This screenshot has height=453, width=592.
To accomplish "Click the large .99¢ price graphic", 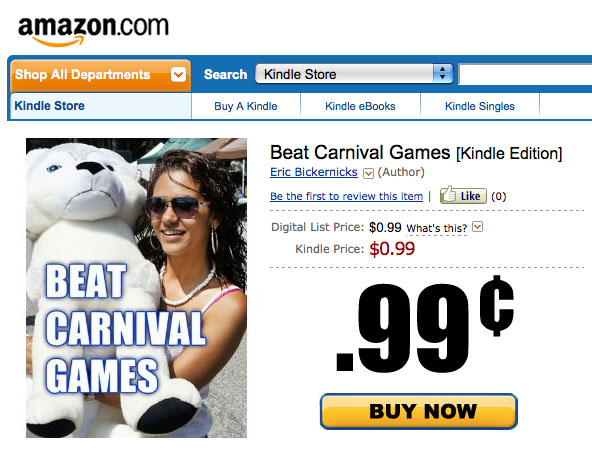I will pyautogui.click(x=424, y=325).
